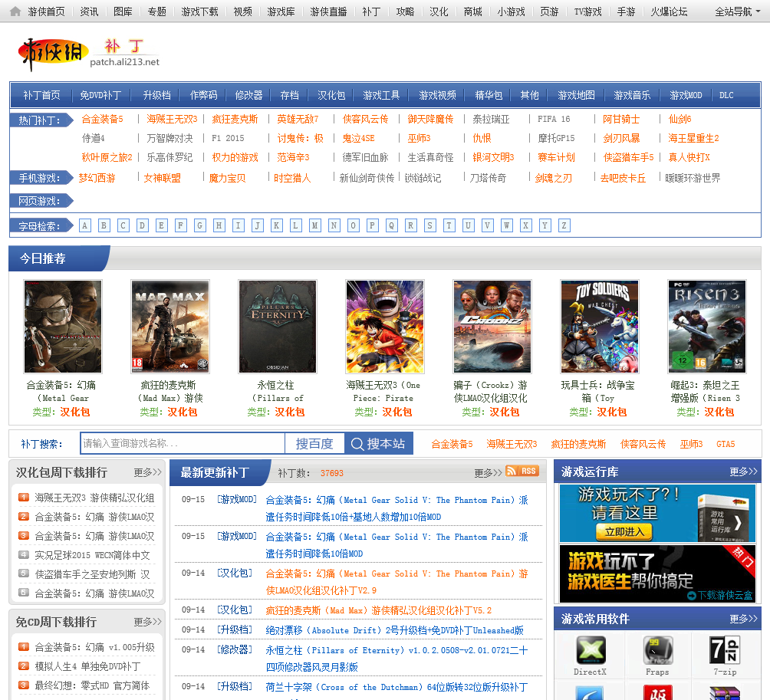This screenshot has width=770, height=700.
Task: Open the 游戏医生帮你搞定 banner
Action: (x=657, y=573)
